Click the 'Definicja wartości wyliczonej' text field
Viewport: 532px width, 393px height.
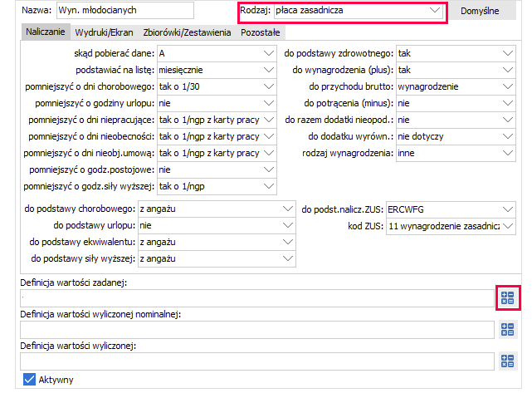click(x=257, y=361)
